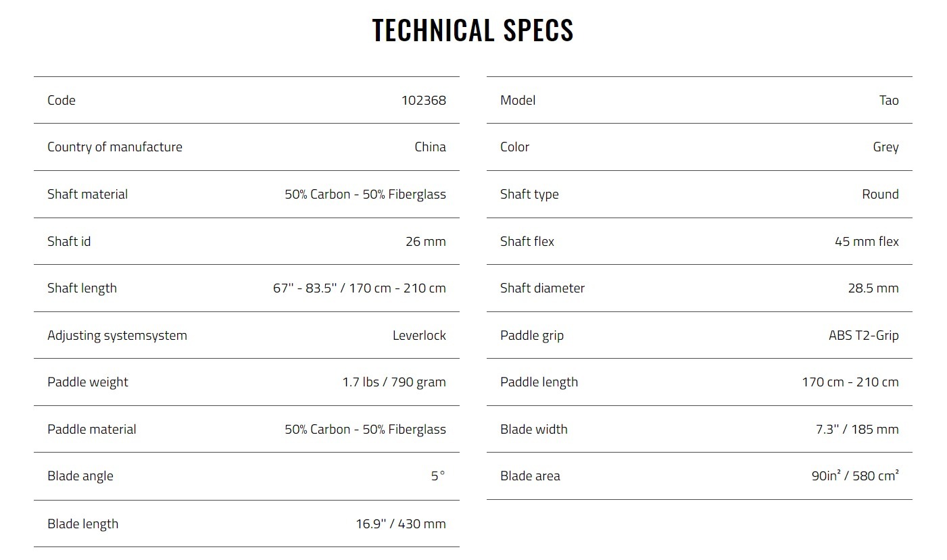Click the Paddle material label
Screen dimensions: 947x560
(x=92, y=429)
